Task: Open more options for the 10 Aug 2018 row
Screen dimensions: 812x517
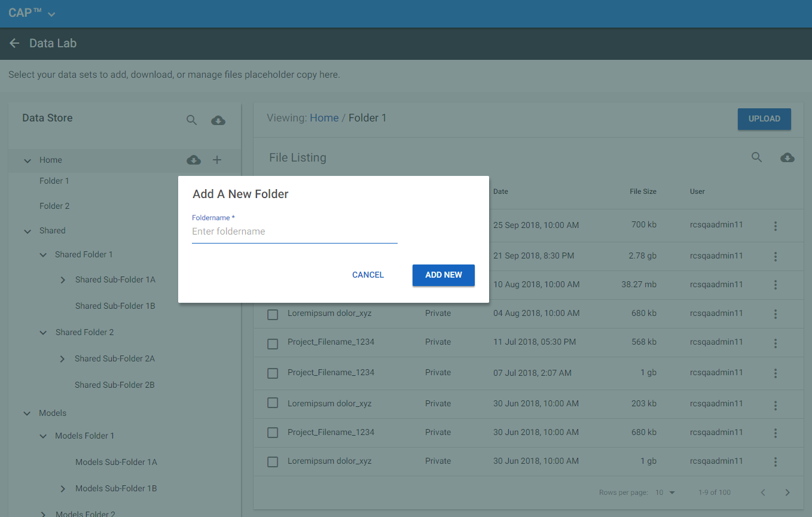Action: pos(776,285)
